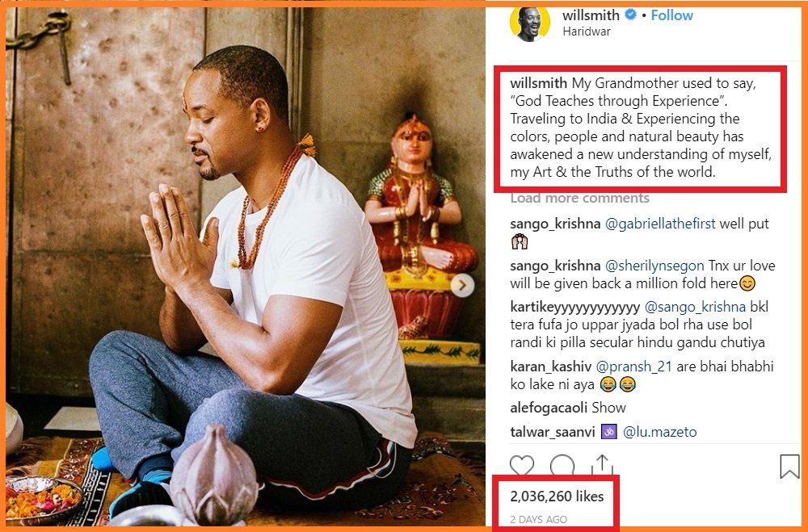Go to the next photo in carousel
Screen dimensions: 808x532
coord(462,285)
